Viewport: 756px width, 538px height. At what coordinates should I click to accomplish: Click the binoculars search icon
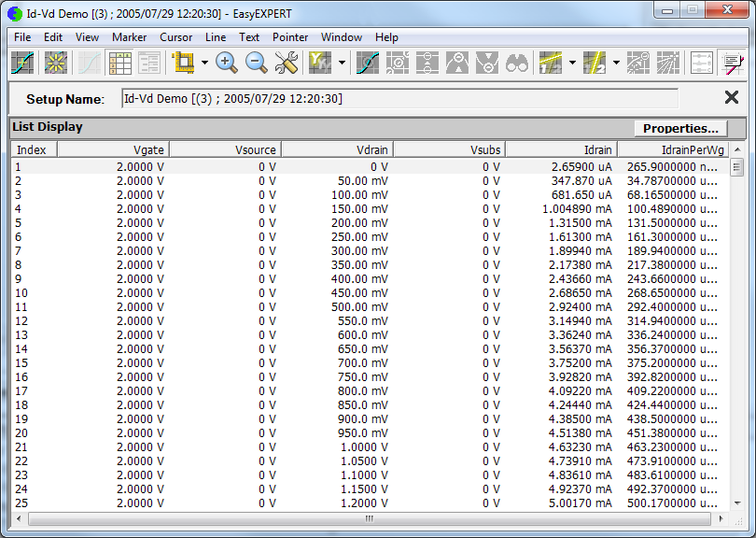pyautogui.click(x=516, y=63)
